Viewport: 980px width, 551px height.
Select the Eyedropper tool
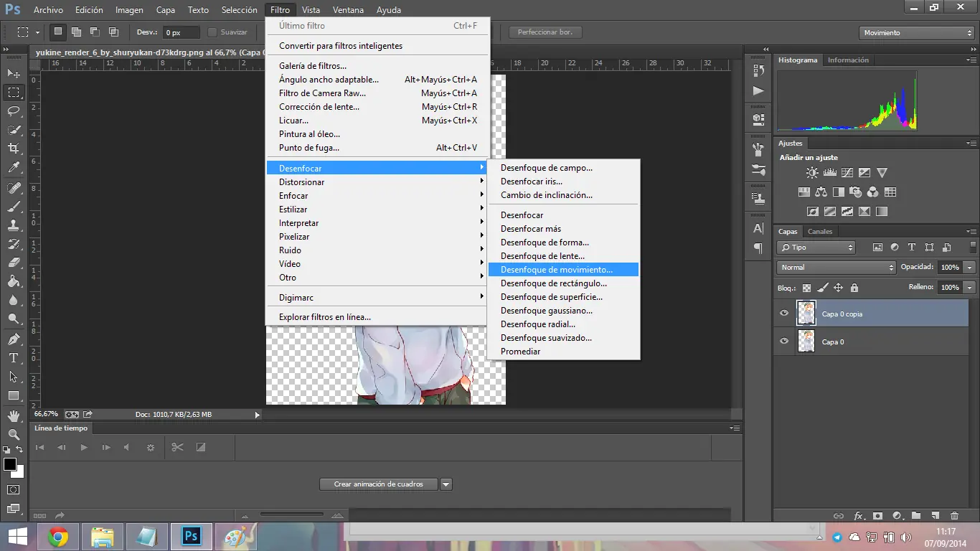[x=14, y=167]
